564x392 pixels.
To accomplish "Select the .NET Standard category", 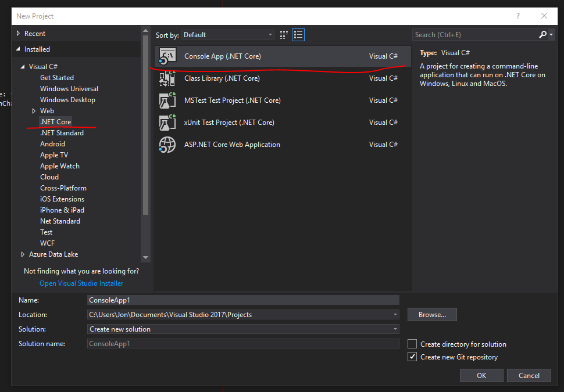I will [x=62, y=133].
